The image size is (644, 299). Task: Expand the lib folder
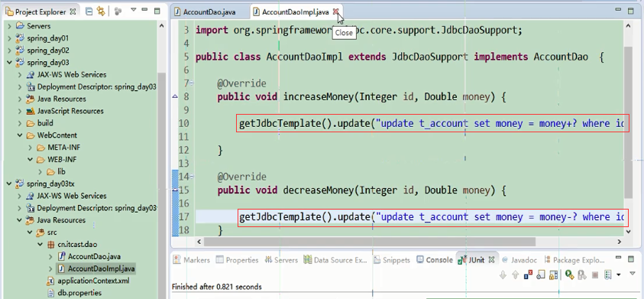pyautogui.click(x=40, y=171)
